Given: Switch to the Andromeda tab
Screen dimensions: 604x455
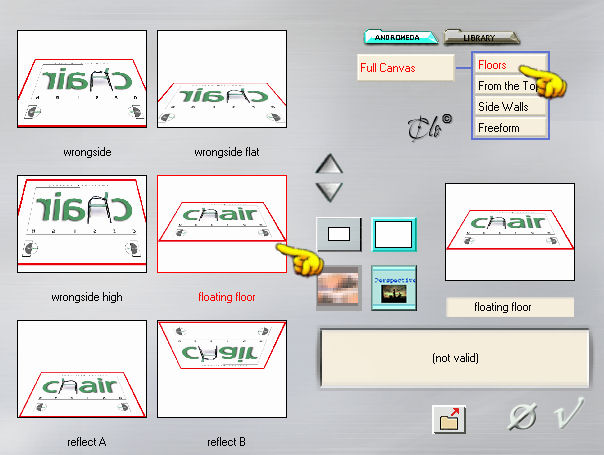Looking at the screenshot, I should pos(401,37).
